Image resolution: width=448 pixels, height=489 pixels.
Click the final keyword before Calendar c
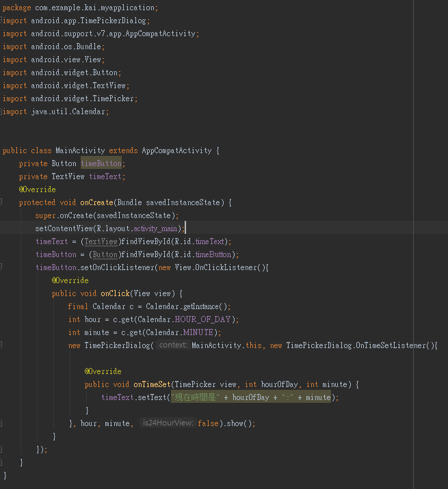(78, 306)
